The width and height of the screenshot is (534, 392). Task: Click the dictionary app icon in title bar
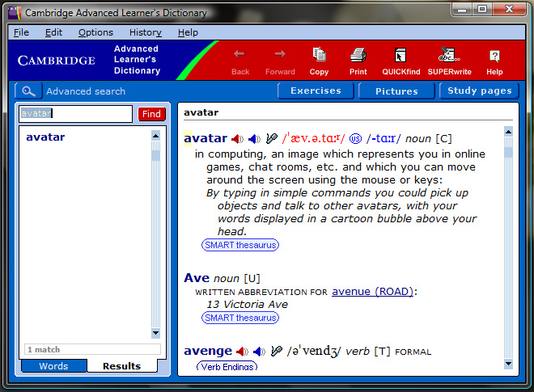[15, 13]
